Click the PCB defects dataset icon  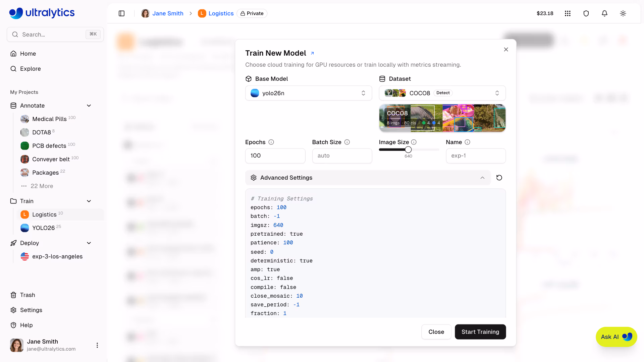[x=24, y=146]
